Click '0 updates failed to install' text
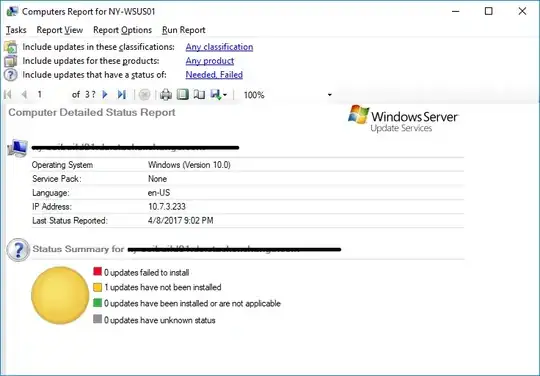Image resolution: width=540 pixels, height=376 pixels. 146,273
